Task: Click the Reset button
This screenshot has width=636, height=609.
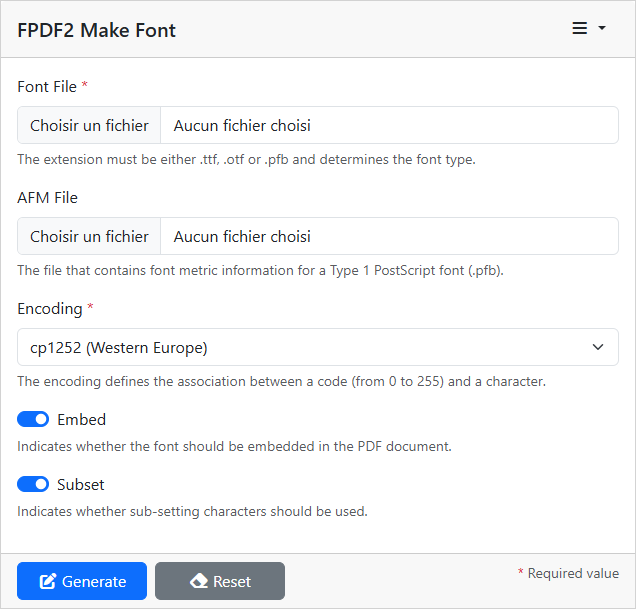Action: [220, 581]
